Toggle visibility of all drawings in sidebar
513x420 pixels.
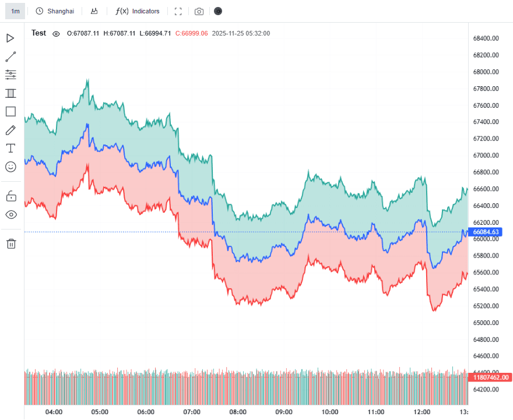10,214
